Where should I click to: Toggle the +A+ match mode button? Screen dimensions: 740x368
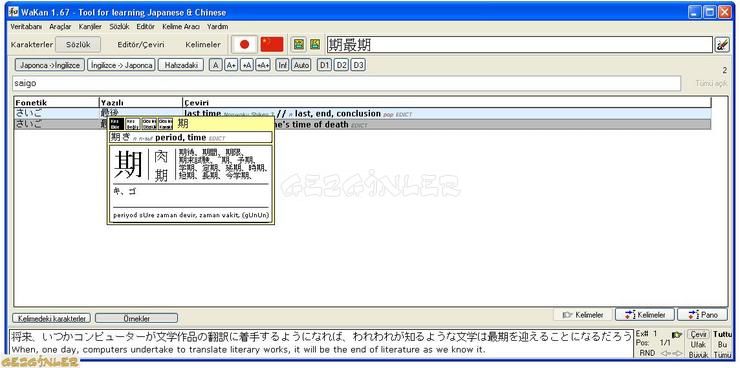(x=263, y=65)
